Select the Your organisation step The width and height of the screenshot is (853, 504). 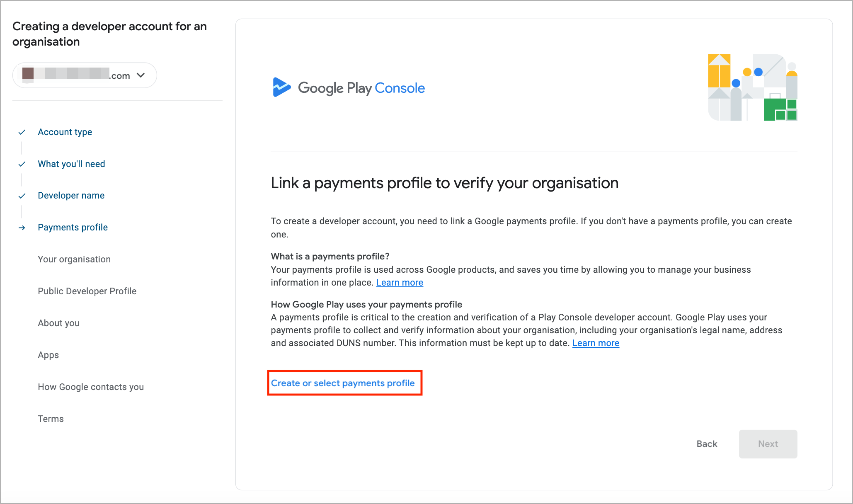[x=74, y=259]
